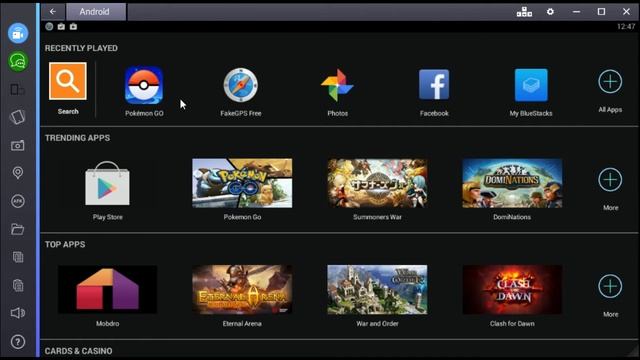Open My BlueStacks
The height and width of the screenshot is (360, 640).
click(x=531, y=85)
